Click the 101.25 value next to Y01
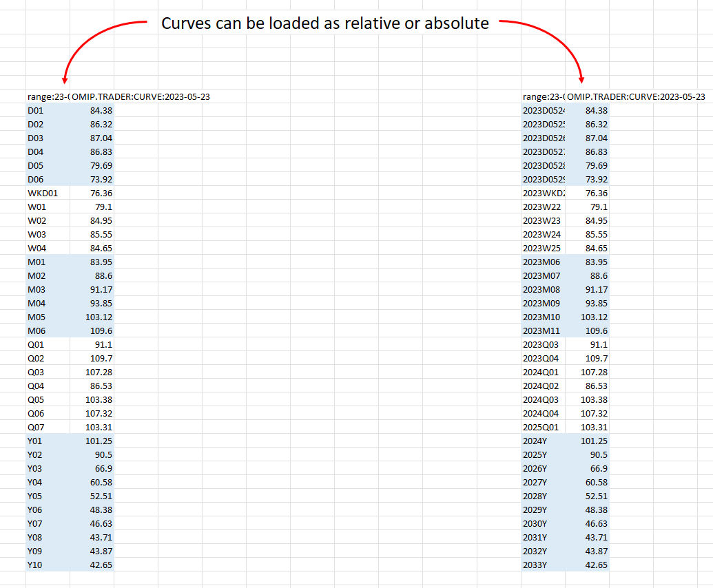 click(92, 441)
